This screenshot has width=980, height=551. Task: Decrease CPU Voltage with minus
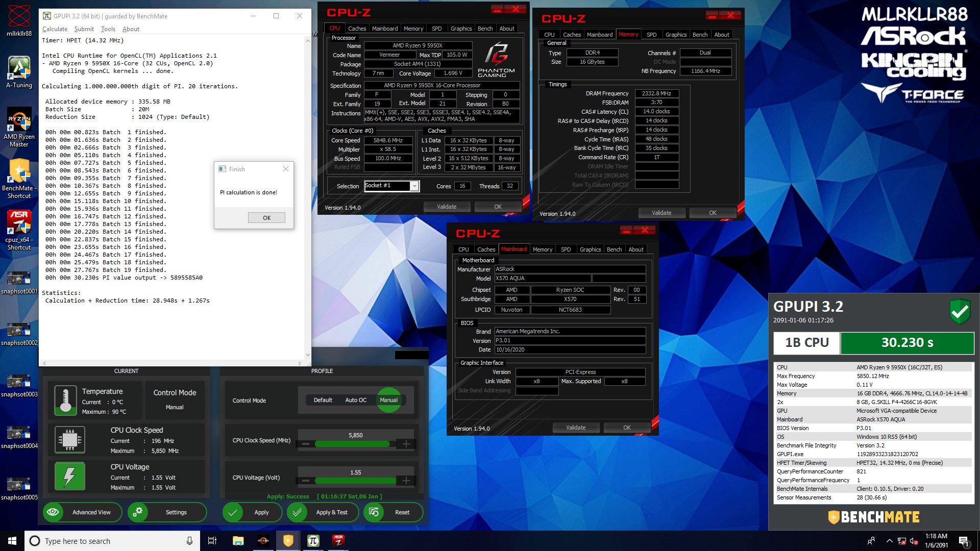point(305,481)
